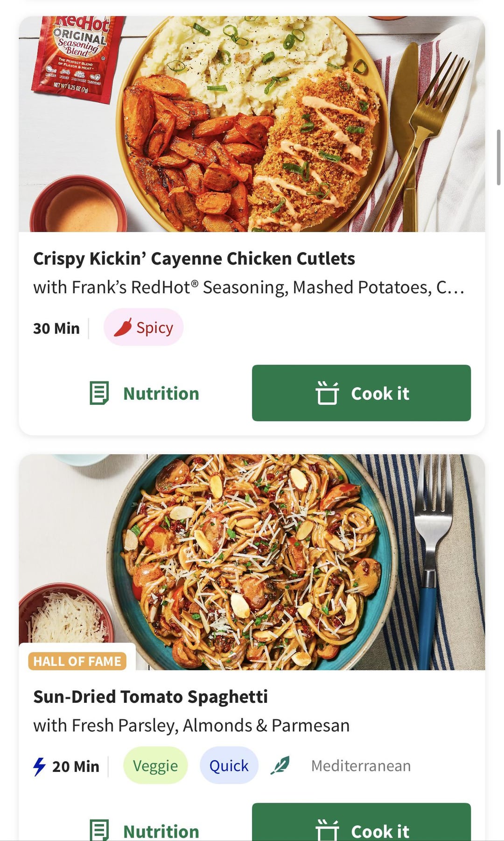This screenshot has height=841, width=504.
Task: Click the chili pepper icon on Spicy tag
Action: (123, 327)
